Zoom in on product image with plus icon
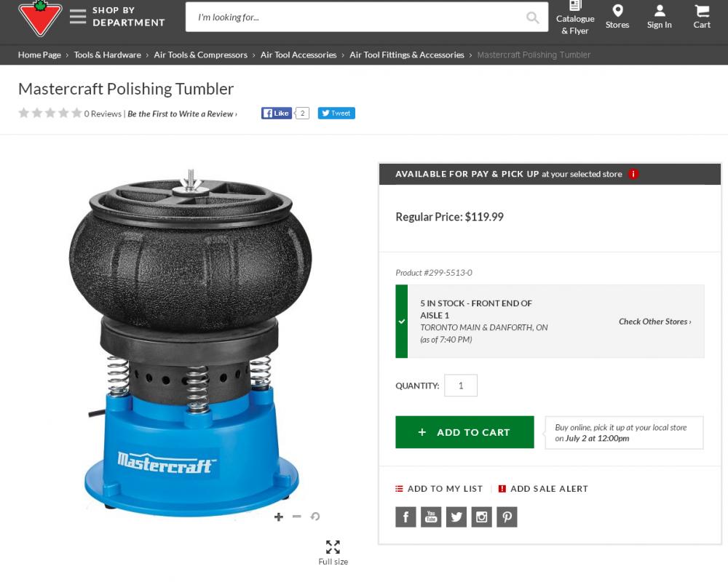The image size is (728, 582). pos(278,517)
